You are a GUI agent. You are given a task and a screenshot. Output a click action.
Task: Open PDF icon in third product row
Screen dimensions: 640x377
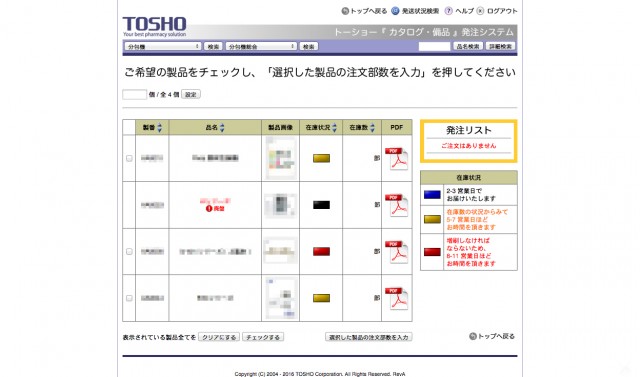(396, 252)
